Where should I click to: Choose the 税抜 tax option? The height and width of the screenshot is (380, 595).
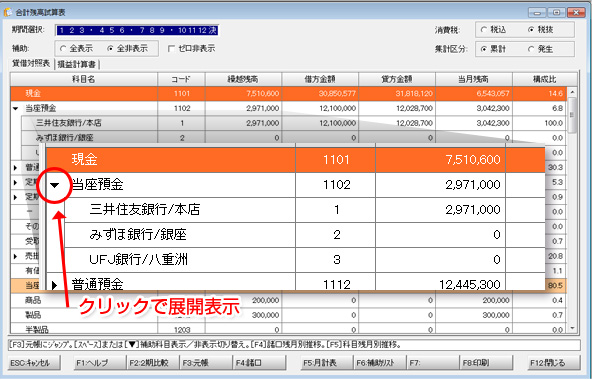click(x=531, y=30)
